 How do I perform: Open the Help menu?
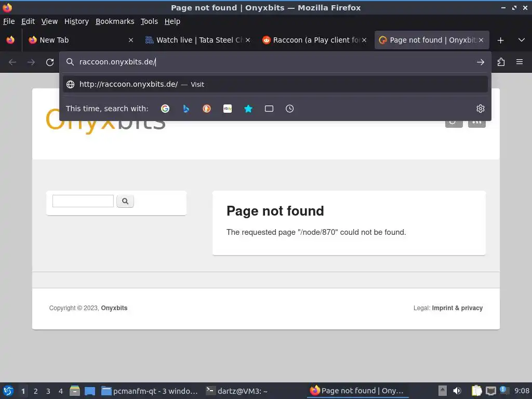coord(172,21)
